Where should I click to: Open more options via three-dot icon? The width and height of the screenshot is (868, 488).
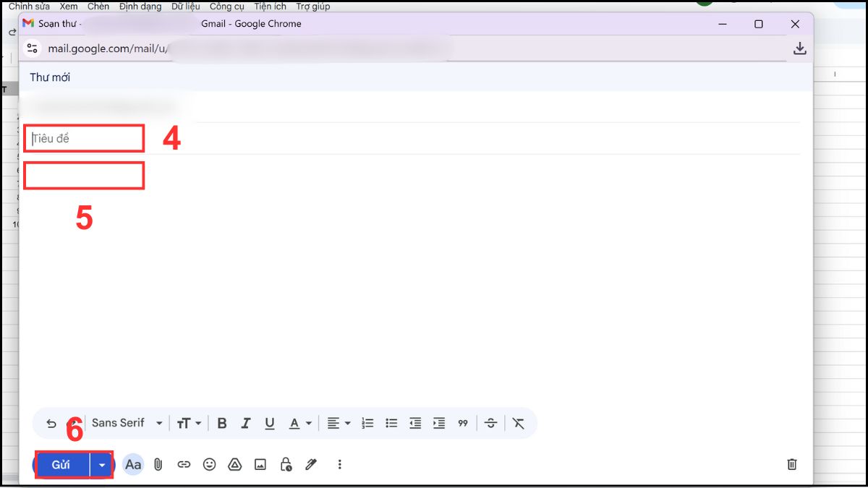[340, 465]
